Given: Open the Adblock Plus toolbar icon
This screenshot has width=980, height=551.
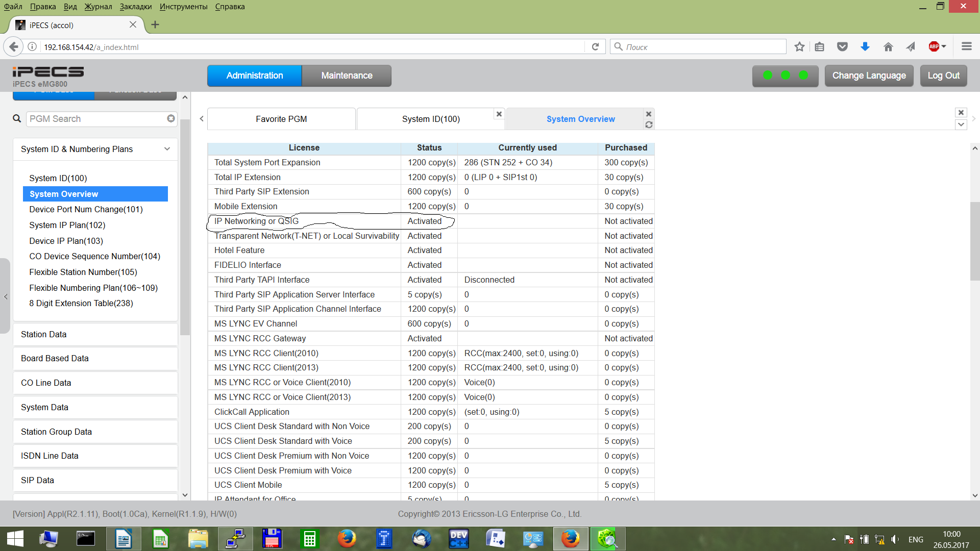Looking at the screenshot, I should click(934, 47).
